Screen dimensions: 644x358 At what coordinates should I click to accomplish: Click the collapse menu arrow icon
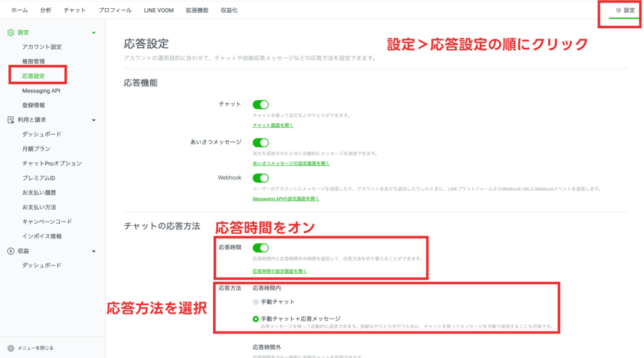(11, 348)
